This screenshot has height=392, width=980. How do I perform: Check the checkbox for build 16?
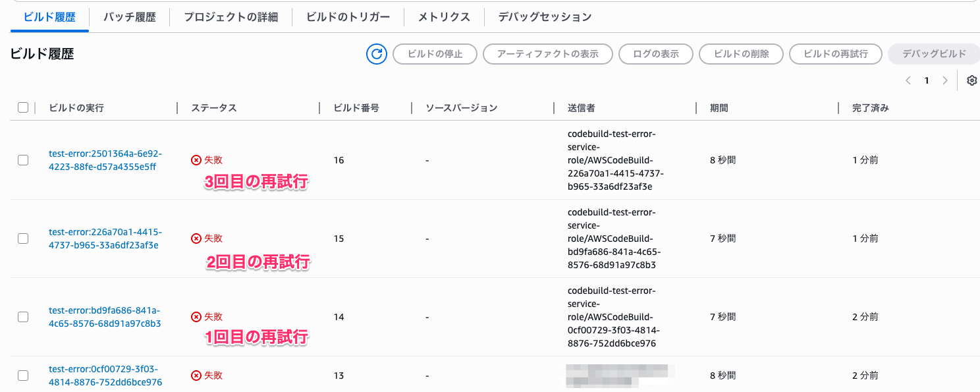click(23, 159)
